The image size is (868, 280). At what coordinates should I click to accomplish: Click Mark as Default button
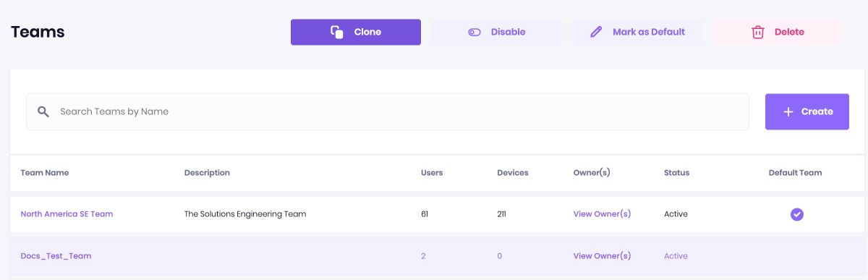pos(637,32)
